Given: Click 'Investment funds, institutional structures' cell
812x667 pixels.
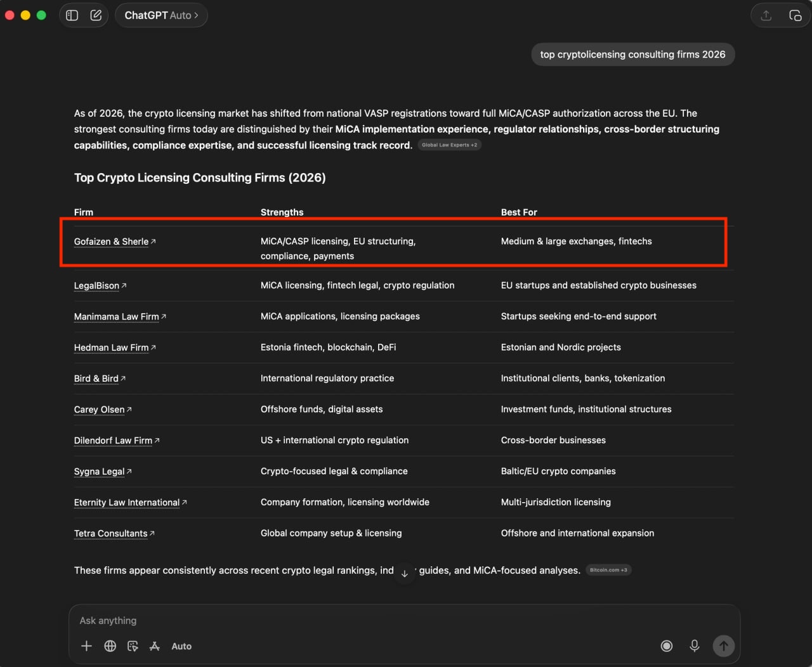Looking at the screenshot, I should [586, 410].
